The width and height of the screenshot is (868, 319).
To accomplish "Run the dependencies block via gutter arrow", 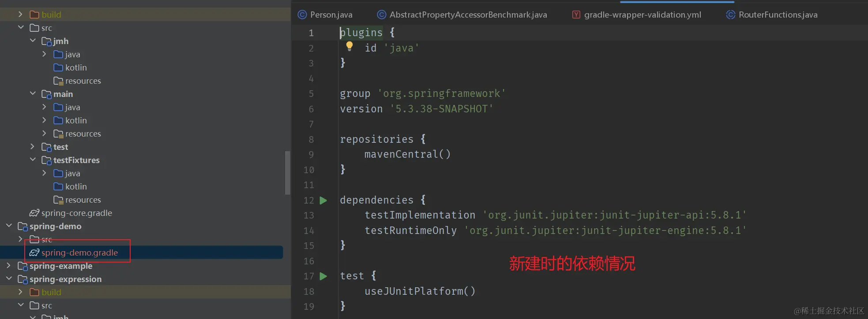I will (323, 200).
